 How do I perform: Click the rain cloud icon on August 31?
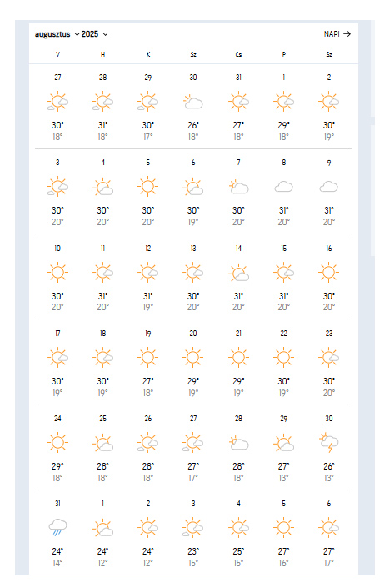coord(57,528)
